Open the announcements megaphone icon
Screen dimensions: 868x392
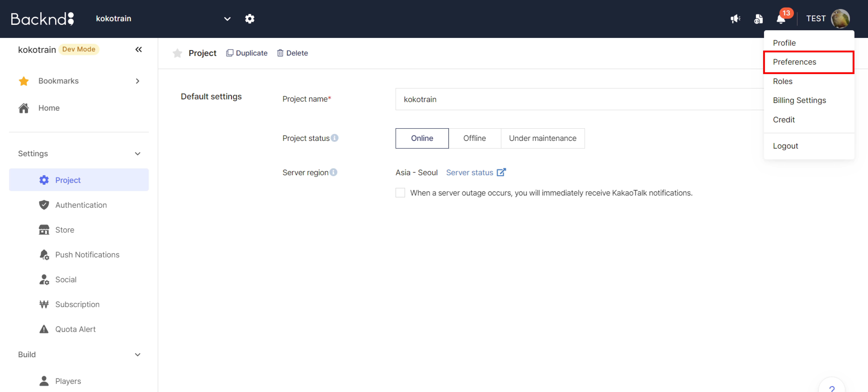pyautogui.click(x=735, y=19)
